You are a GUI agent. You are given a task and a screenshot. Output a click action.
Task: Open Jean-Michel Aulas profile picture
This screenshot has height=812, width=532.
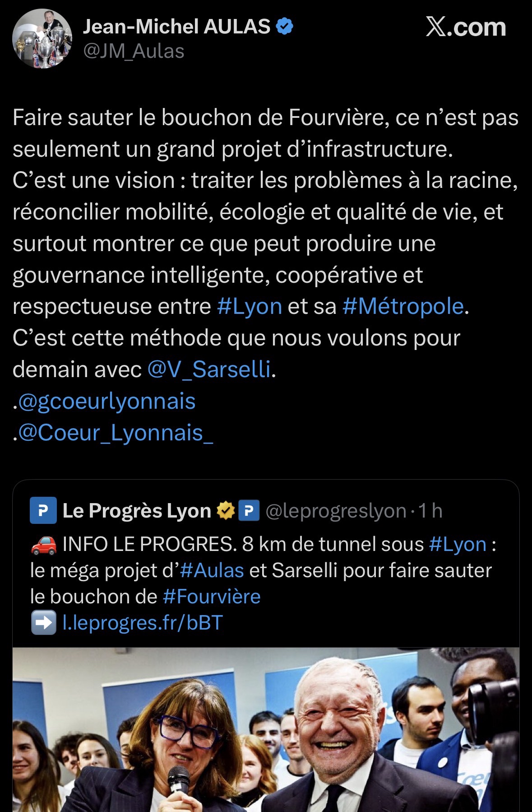point(42,38)
